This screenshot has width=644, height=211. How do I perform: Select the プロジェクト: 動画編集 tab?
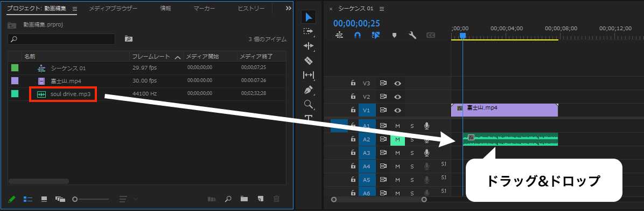click(36, 9)
